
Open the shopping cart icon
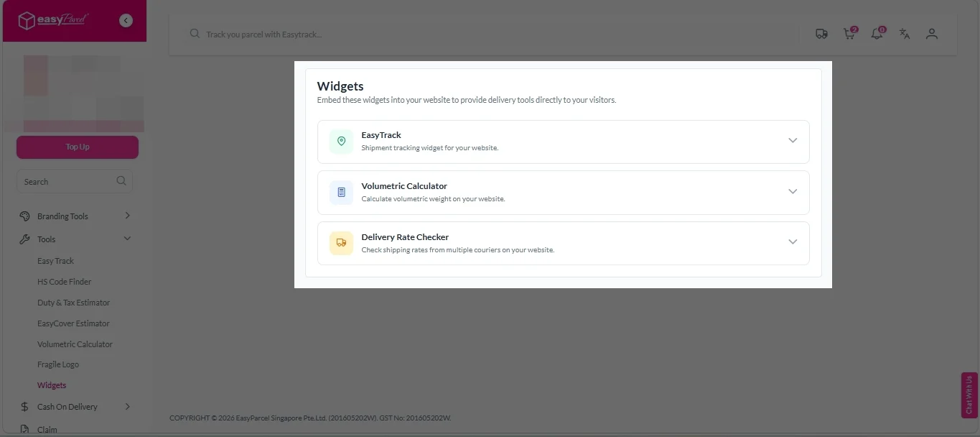click(850, 34)
